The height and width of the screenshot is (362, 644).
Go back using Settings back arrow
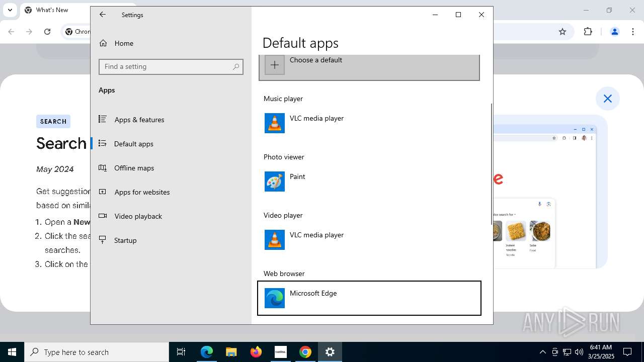tap(103, 15)
